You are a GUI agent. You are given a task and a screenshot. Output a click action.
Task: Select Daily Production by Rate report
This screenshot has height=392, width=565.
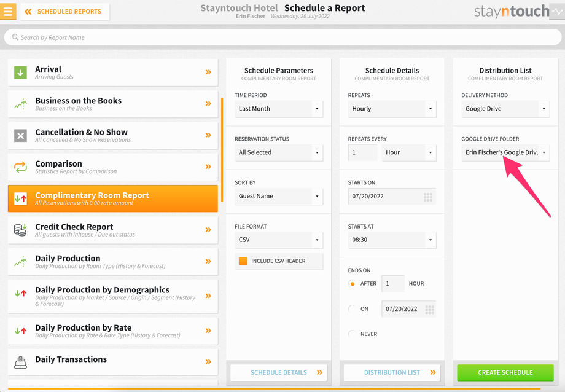pos(113,331)
